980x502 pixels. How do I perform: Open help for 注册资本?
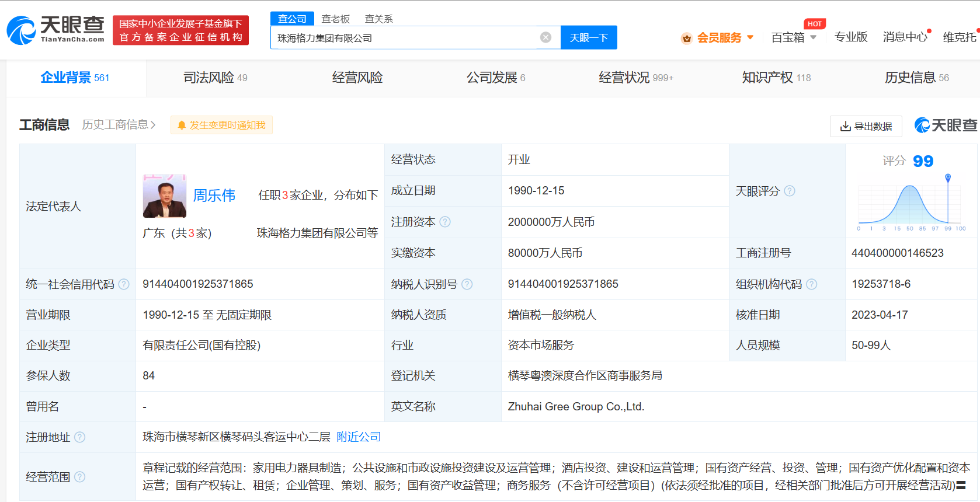pos(445,222)
